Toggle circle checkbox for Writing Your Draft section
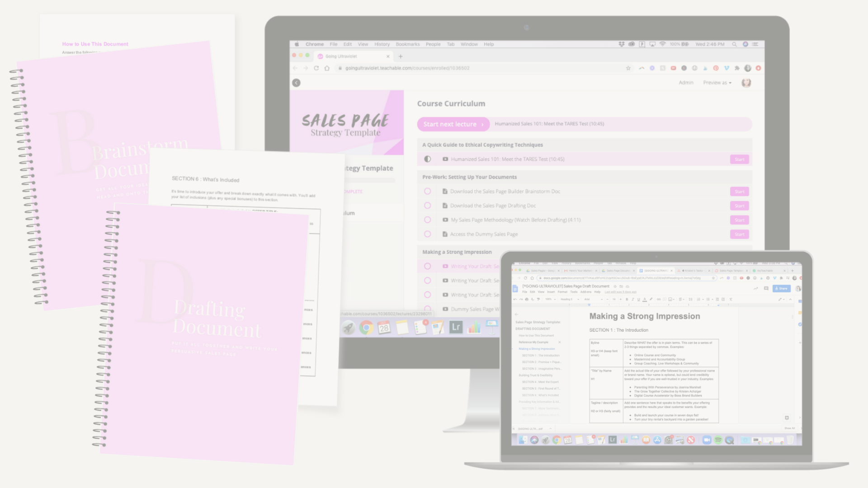Viewport: 868px width, 488px height. 427,266
